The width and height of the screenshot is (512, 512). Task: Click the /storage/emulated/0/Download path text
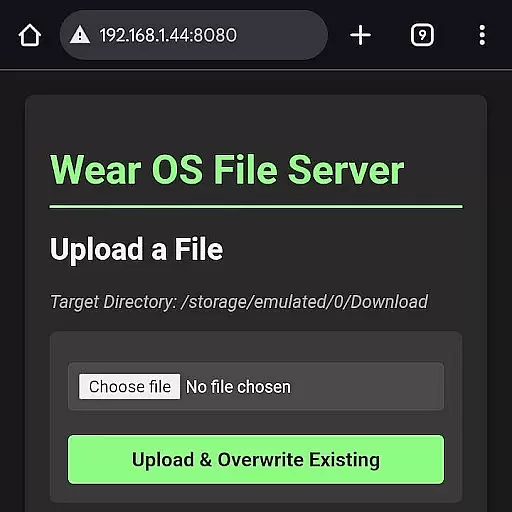click(x=304, y=302)
